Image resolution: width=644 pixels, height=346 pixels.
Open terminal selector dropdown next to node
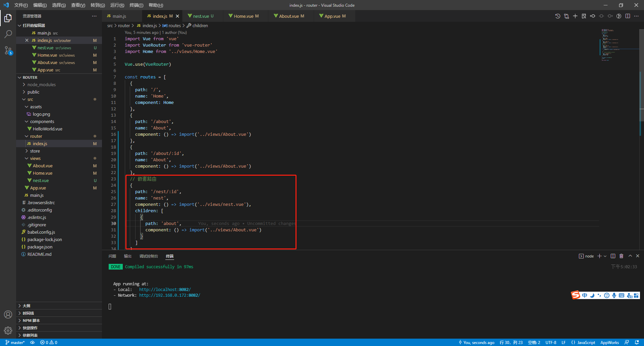605,256
